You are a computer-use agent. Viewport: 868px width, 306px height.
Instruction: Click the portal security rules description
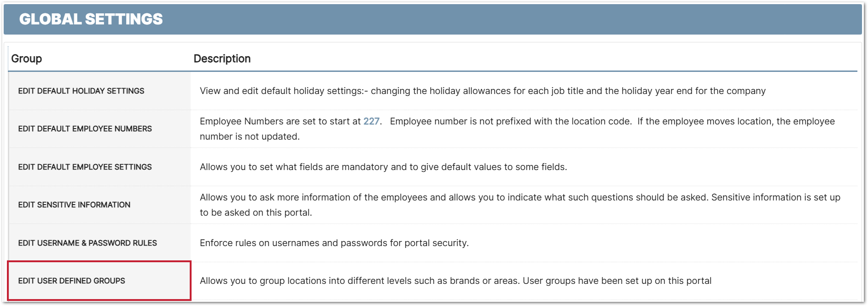point(334,243)
